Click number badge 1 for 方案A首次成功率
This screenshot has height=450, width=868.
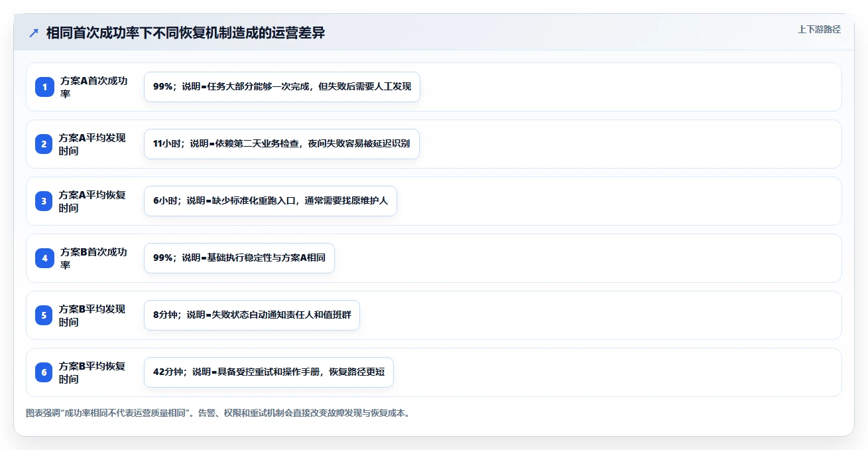44,87
